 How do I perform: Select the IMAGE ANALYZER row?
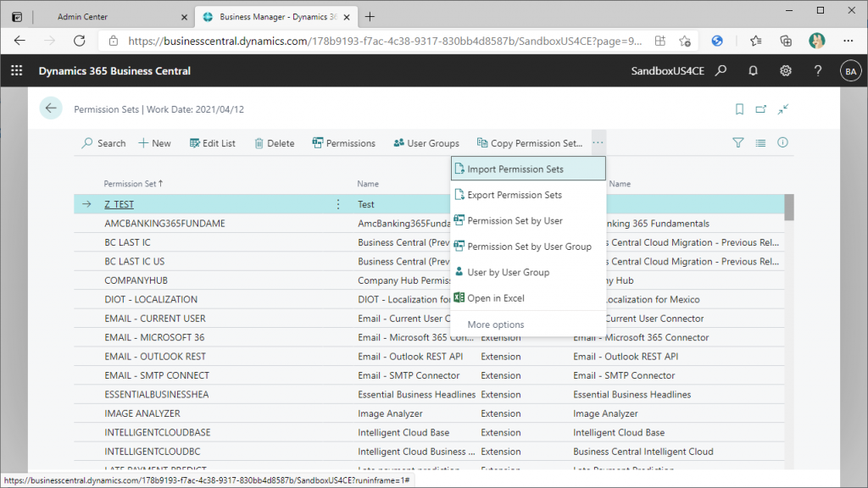click(429, 413)
